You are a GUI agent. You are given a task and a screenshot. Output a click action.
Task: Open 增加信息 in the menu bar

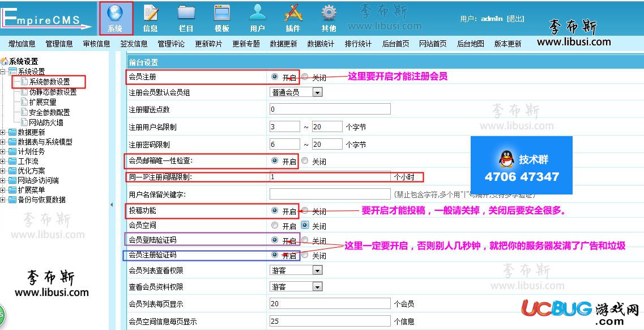[x=22, y=44]
